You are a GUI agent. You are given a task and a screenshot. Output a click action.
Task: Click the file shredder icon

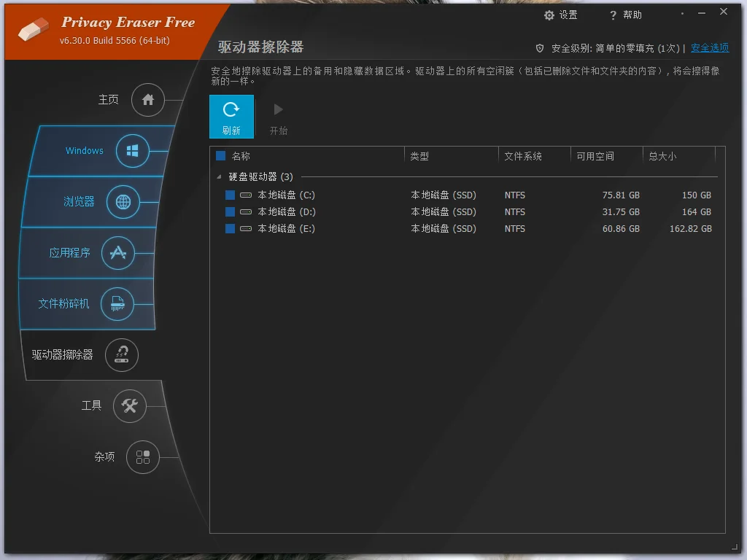(117, 304)
